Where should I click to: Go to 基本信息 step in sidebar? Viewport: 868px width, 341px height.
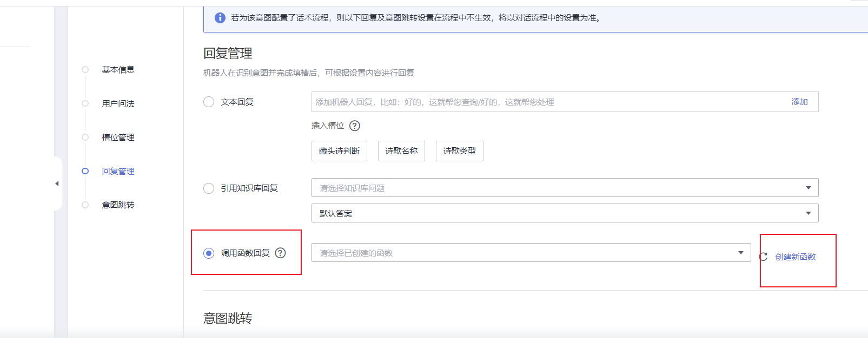pyautogui.click(x=118, y=70)
